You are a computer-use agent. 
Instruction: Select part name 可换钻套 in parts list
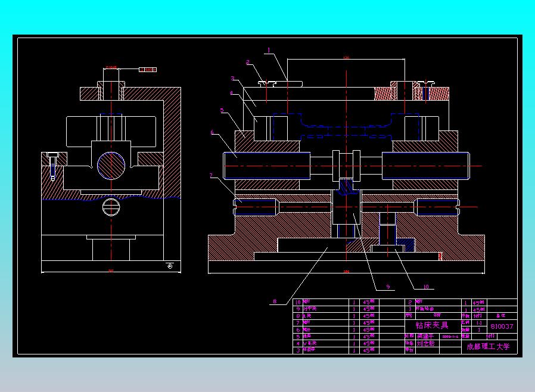[x=424, y=309]
